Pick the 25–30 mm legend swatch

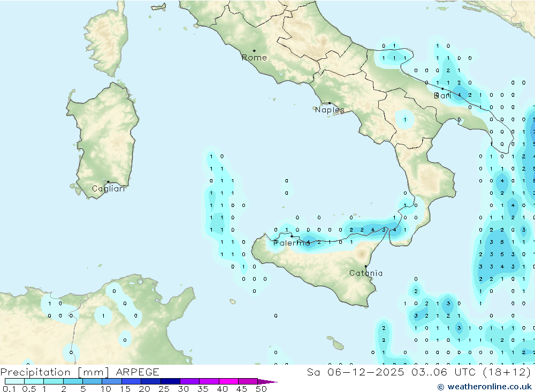(170, 381)
